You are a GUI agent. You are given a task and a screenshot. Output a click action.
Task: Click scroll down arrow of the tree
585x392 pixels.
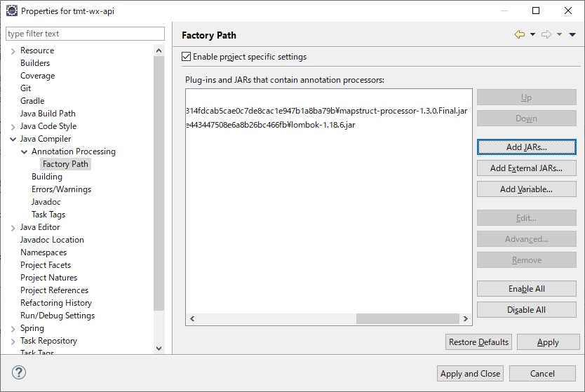159,348
